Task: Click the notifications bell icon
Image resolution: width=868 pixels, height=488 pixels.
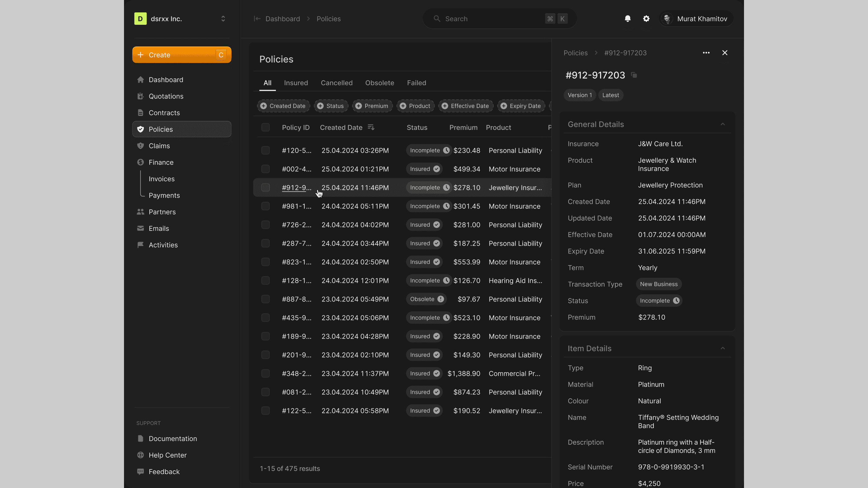Action: tap(627, 19)
